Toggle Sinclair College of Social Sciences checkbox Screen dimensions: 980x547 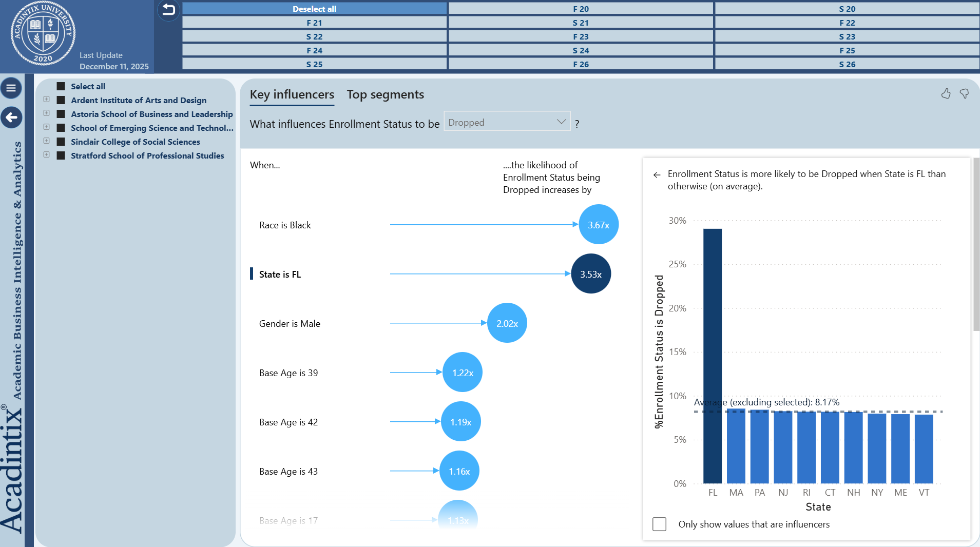(61, 142)
